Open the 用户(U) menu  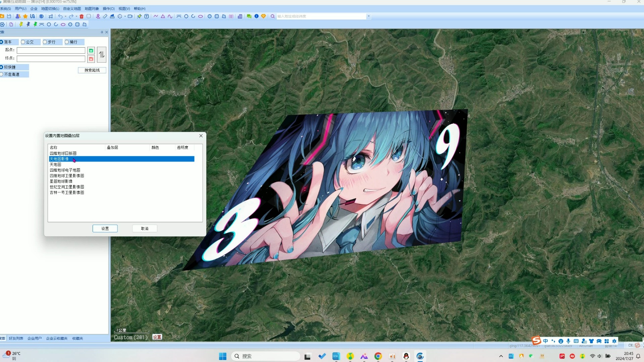pyautogui.click(x=20, y=9)
